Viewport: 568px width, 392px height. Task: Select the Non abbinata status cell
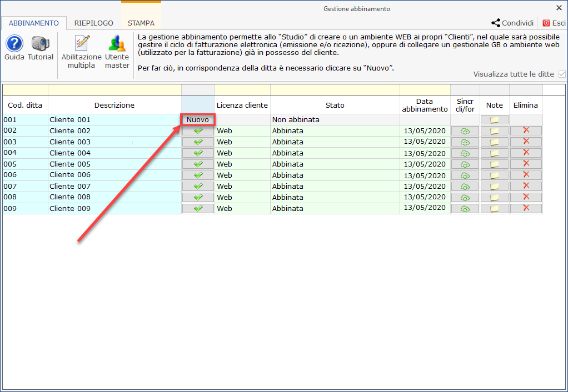(x=335, y=120)
